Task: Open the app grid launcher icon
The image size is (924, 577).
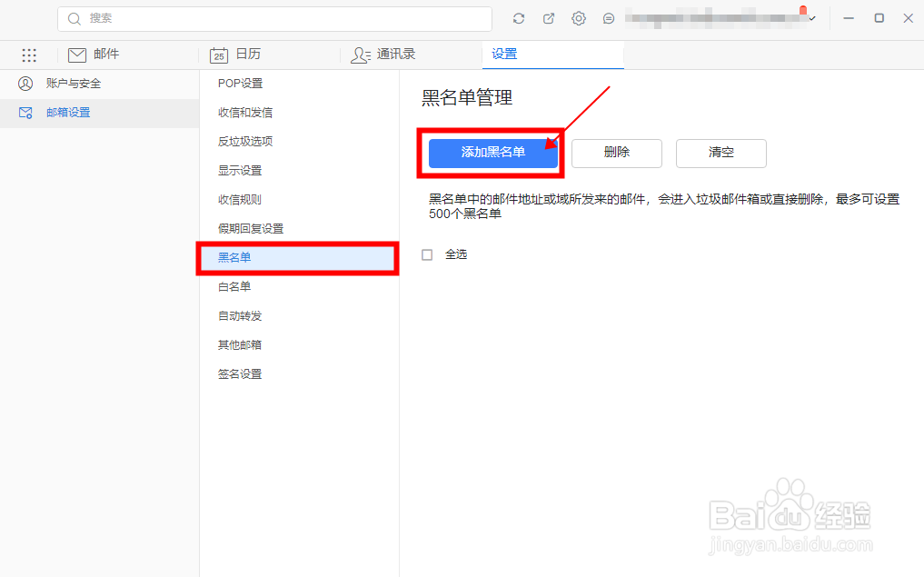Action: 29,55
